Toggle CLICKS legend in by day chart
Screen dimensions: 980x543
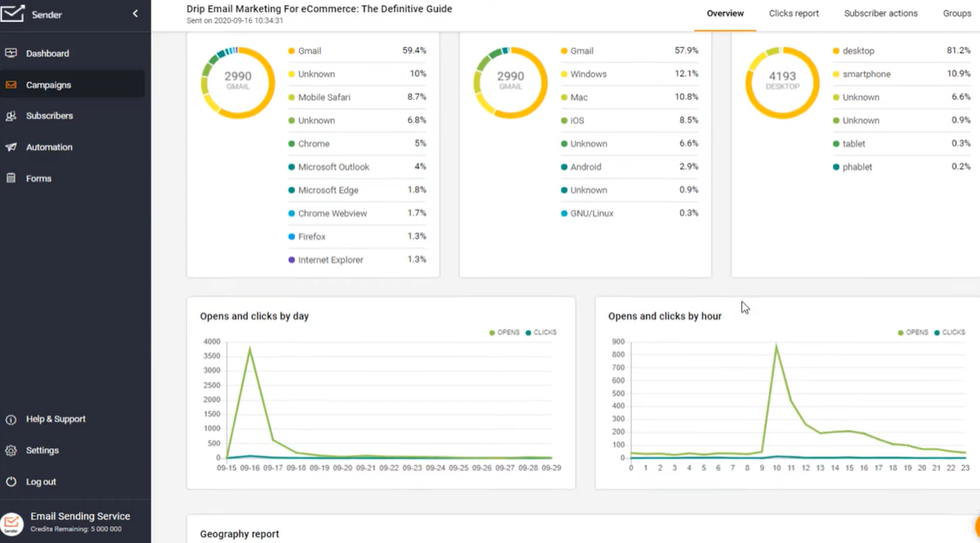pyautogui.click(x=541, y=332)
